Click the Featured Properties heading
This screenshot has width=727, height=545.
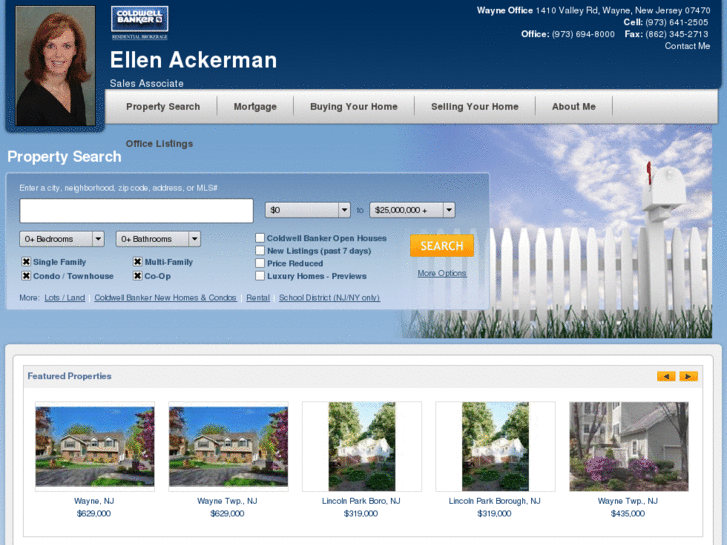[x=70, y=376]
